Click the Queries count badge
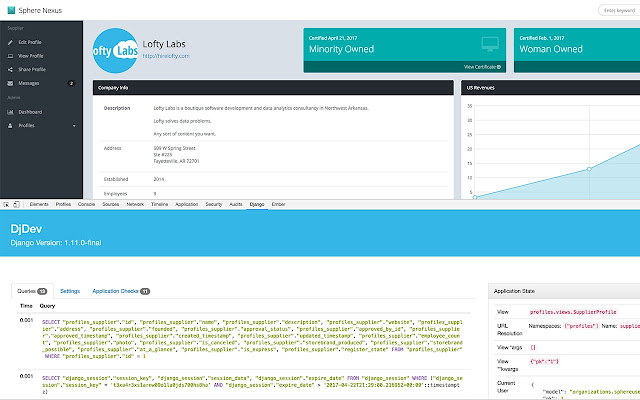Viewport: 640px width, 400px height. 42,291
